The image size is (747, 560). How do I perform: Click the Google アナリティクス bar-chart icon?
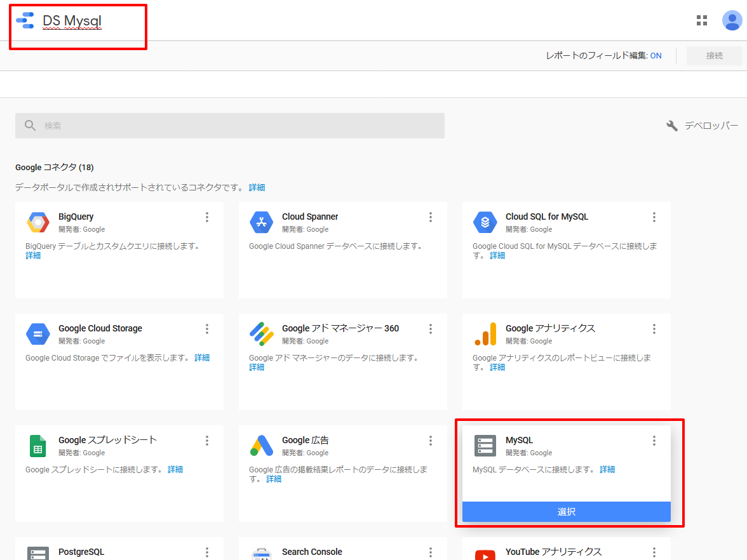pos(485,334)
